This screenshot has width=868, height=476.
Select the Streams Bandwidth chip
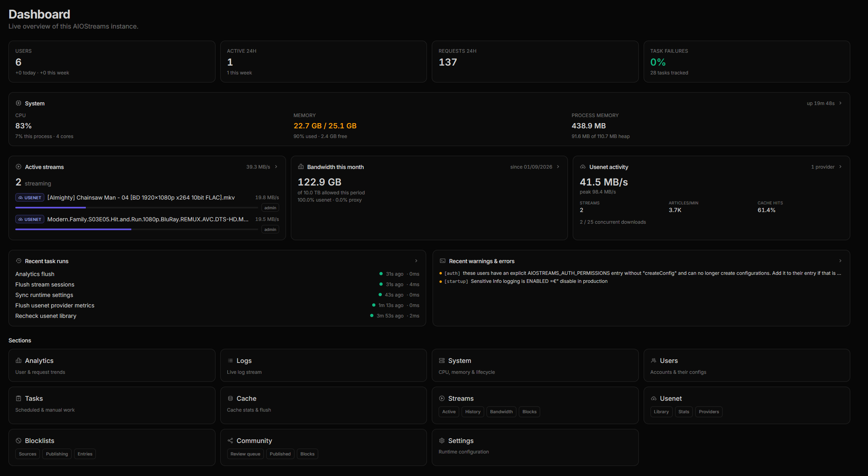(501, 412)
